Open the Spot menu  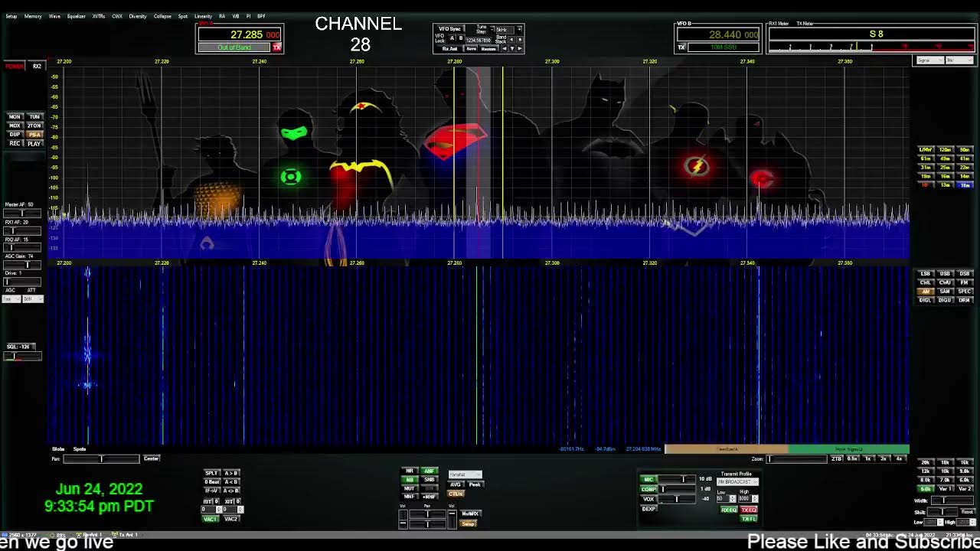[183, 16]
